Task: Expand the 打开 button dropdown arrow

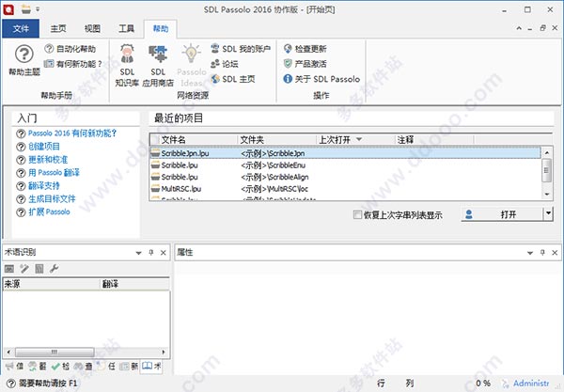Action: pos(548,213)
